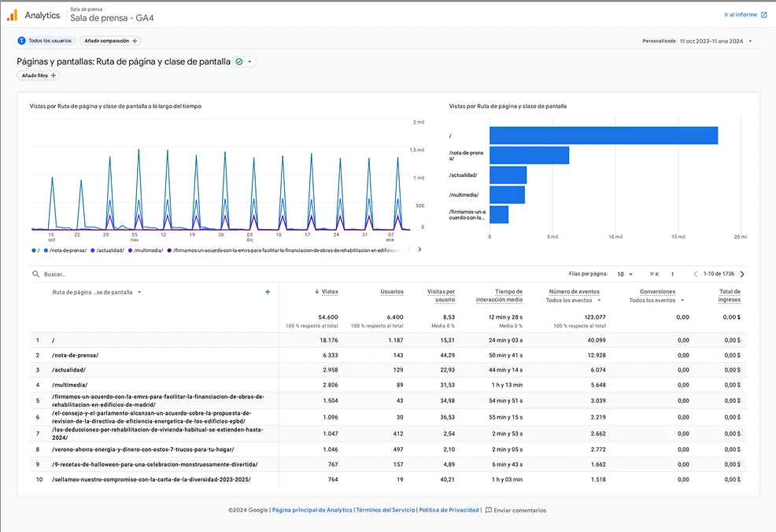Add a dimension with the blue plus icon
The height and width of the screenshot is (532, 776).
point(268,292)
